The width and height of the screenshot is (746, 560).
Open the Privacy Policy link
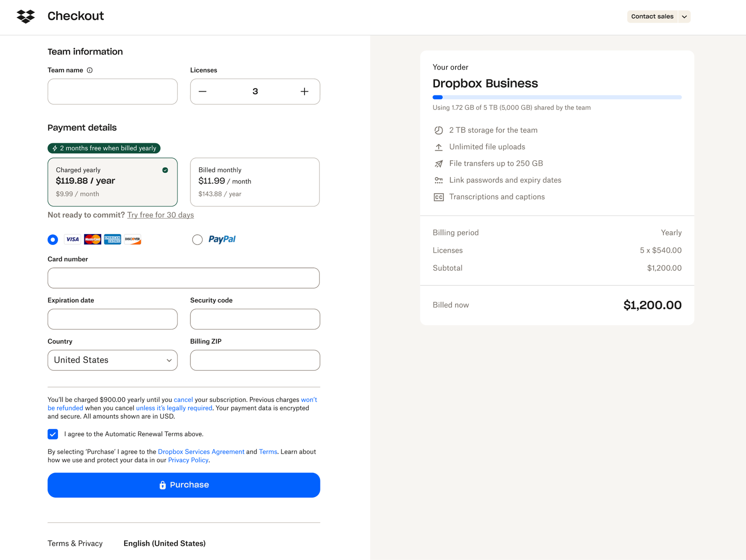click(188, 460)
